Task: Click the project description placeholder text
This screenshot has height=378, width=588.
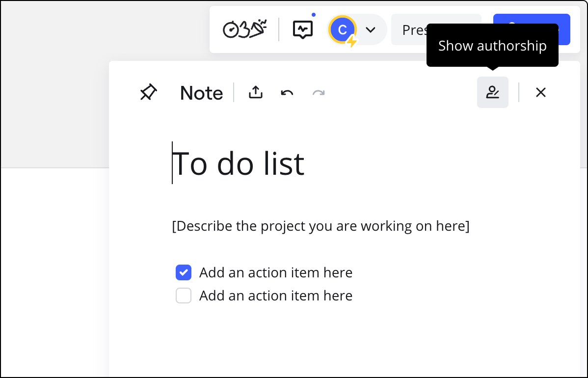Action: tap(321, 226)
